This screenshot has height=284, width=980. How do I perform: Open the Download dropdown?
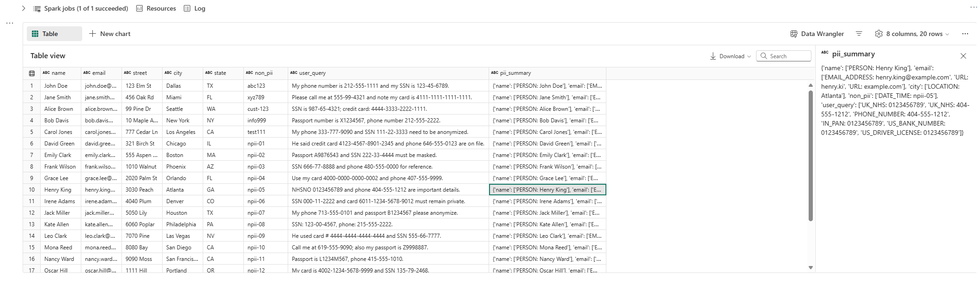click(730, 56)
